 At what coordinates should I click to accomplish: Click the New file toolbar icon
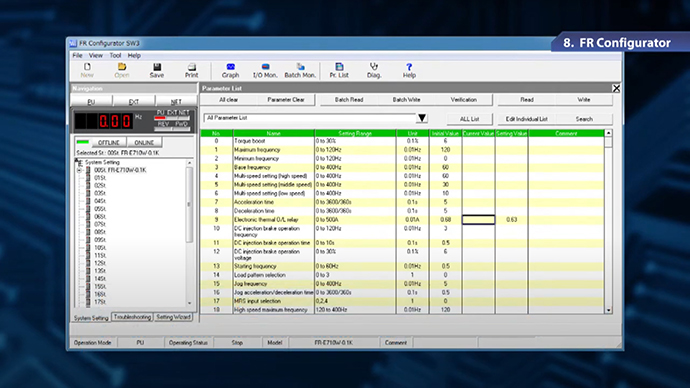click(x=87, y=70)
